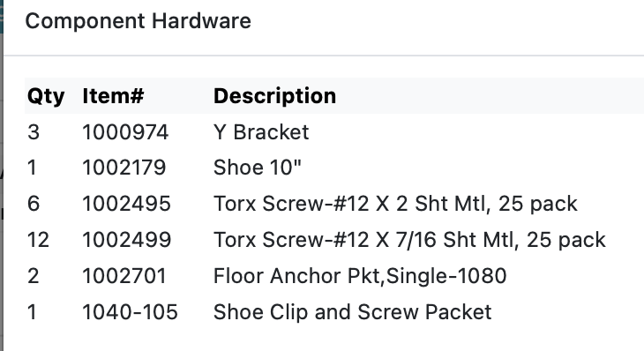The image size is (644, 351).
Task: Select the Description column header
Action: coord(274,96)
